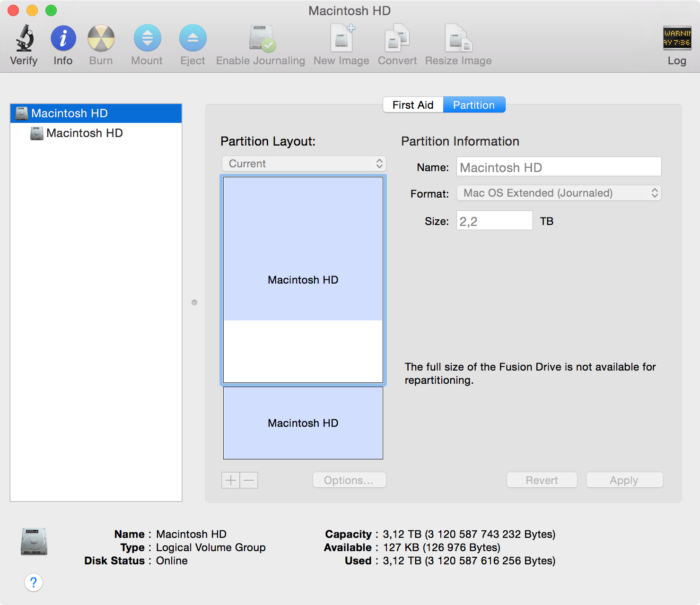700x605 pixels.
Task: Click the Verify microscope icon
Action: pos(25,38)
